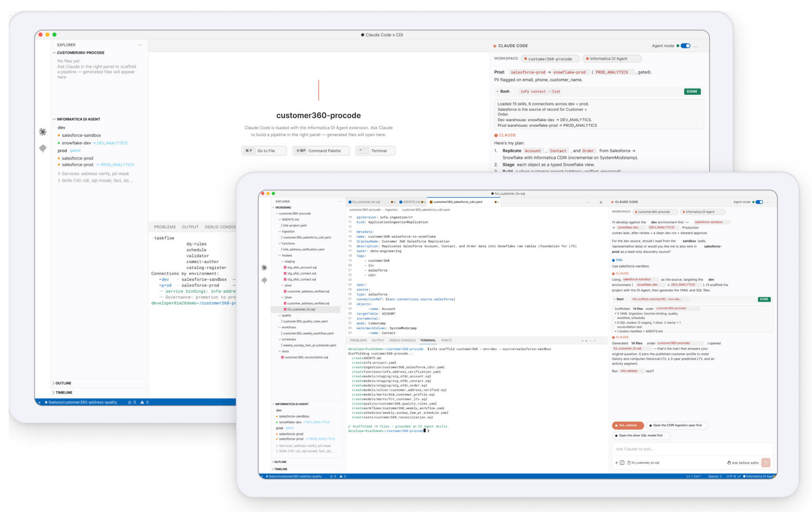Switch to AGENTS.md editor tab
Image resolution: width=812 pixels, height=512 pixels.
point(411,202)
